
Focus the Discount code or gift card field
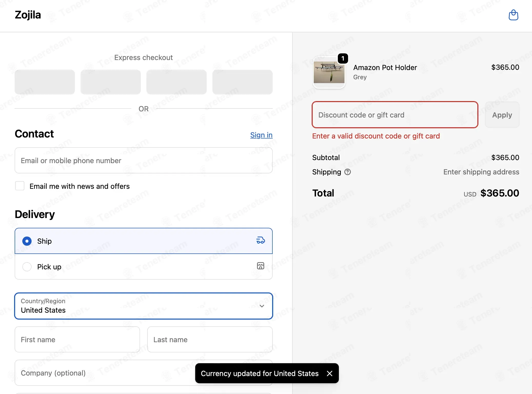pos(395,115)
